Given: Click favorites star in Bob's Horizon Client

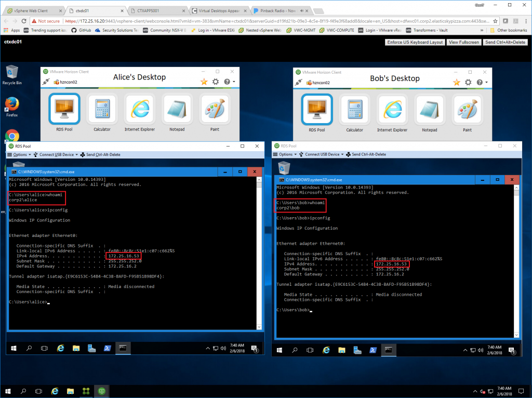Looking at the screenshot, I should (x=457, y=82).
